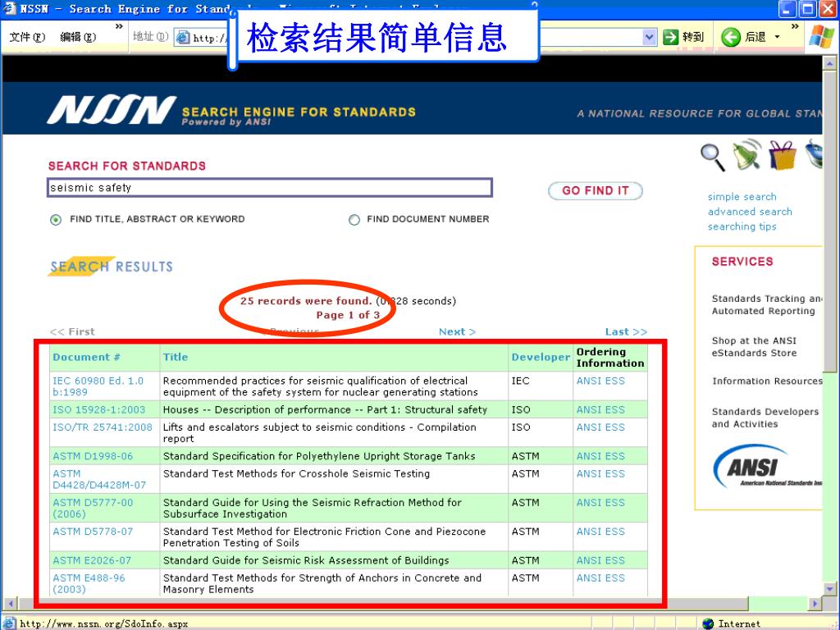
Task: Expand the hidden menu items chevron
Action: pos(119,26)
